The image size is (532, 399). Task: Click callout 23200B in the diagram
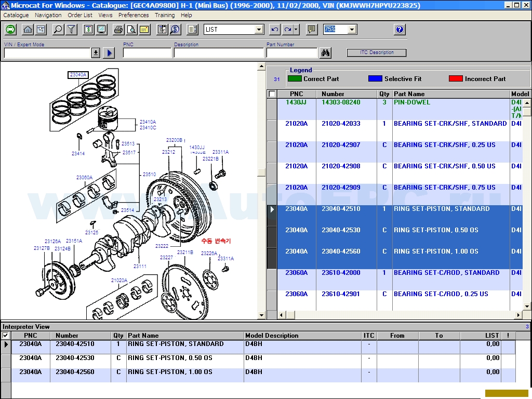(174, 140)
